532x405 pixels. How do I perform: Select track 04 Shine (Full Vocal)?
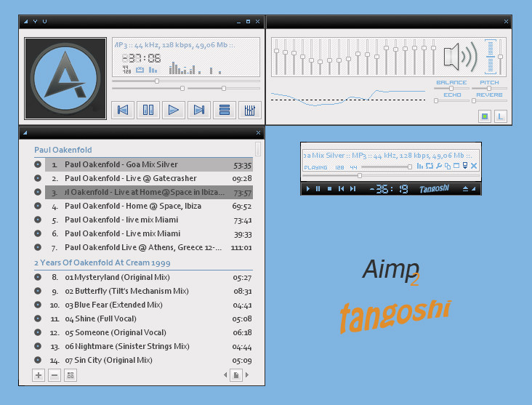tap(149, 318)
